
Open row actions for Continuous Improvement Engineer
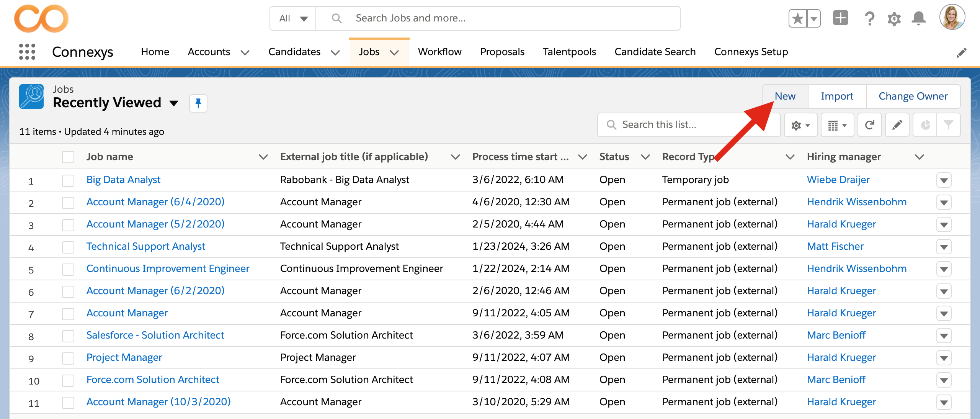(944, 269)
